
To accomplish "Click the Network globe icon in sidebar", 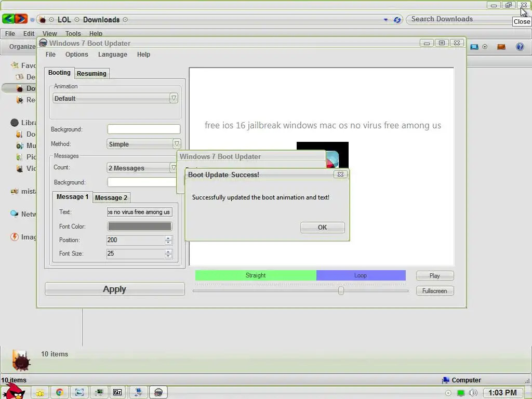I will 14,214.
